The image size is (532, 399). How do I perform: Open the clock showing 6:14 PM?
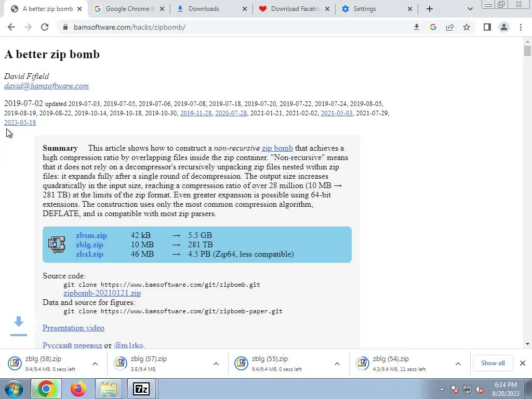coord(506,389)
